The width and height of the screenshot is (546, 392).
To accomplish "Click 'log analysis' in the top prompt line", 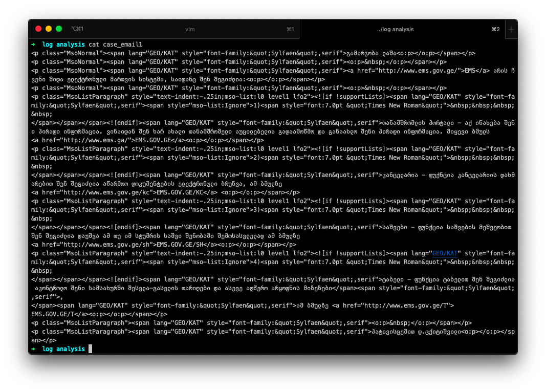I will tap(63, 45).
